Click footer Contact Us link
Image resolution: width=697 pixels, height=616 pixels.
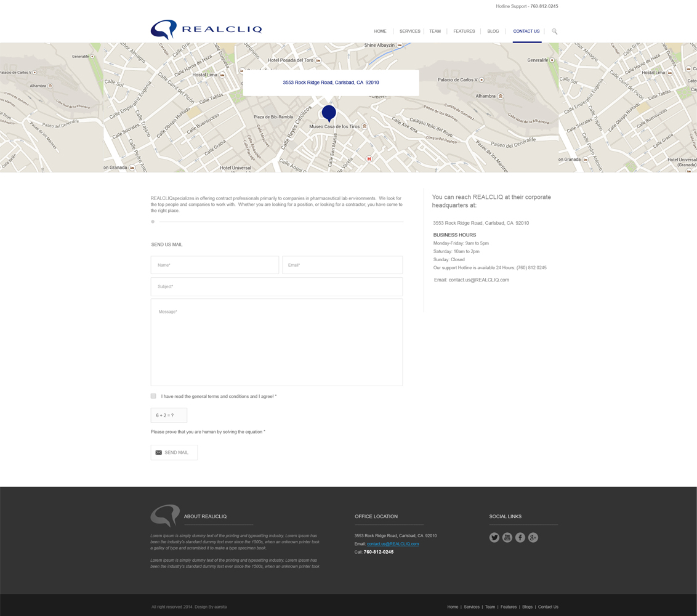(x=548, y=607)
